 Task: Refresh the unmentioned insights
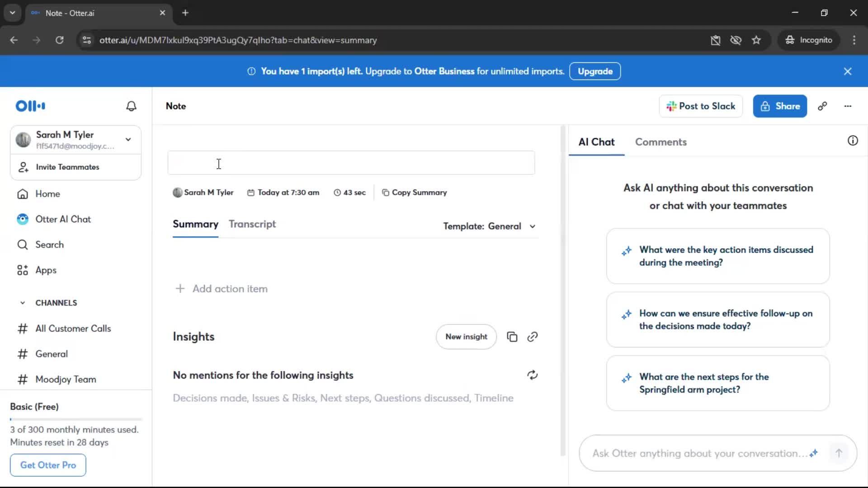[x=532, y=375]
